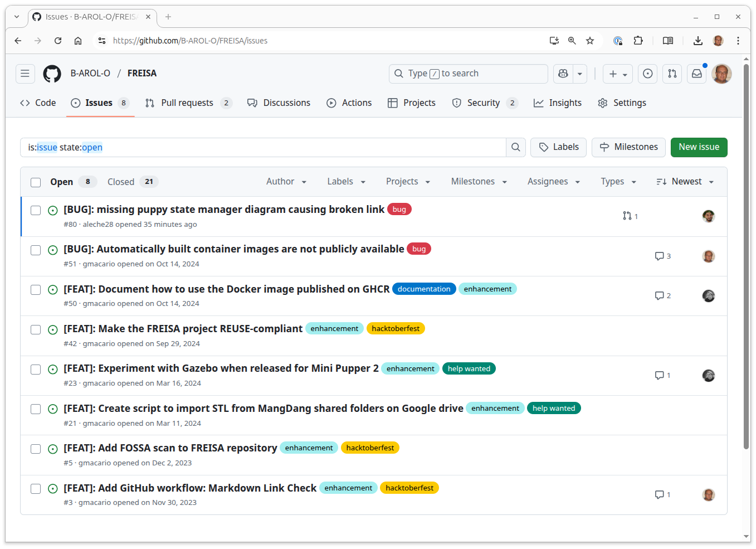Show the 21 Closed issues
The width and height of the screenshot is (756, 549).
click(133, 182)
